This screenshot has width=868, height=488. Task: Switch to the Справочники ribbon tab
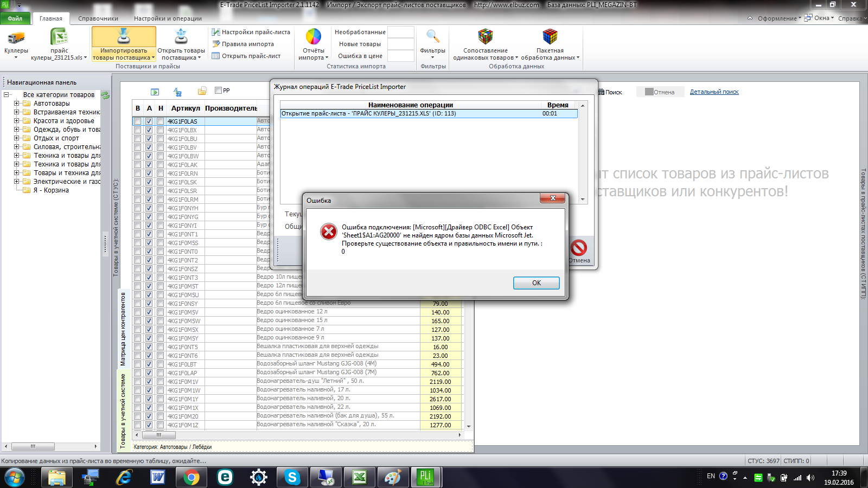coord(98,18)
